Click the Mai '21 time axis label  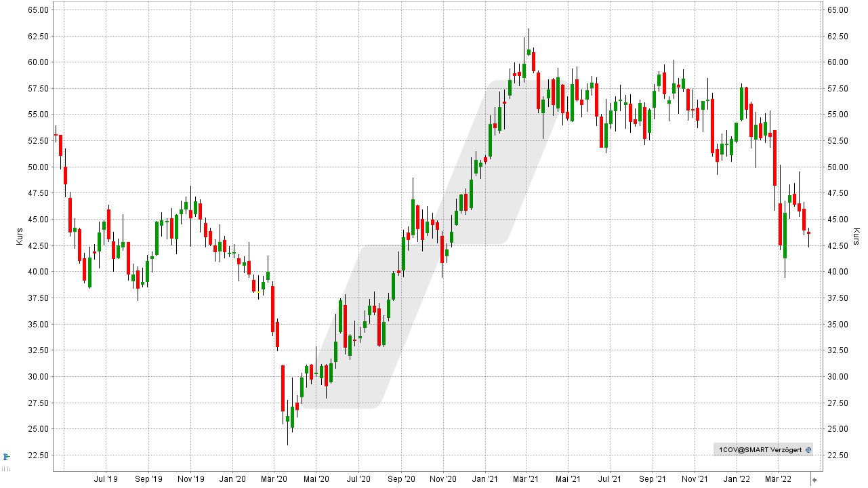click(x=568, y=479)
